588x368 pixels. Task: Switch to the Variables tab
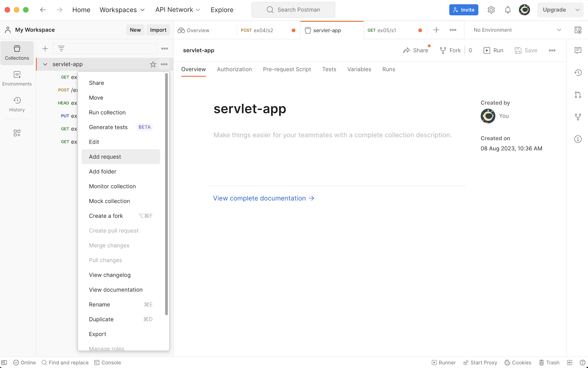pos(359,69)
